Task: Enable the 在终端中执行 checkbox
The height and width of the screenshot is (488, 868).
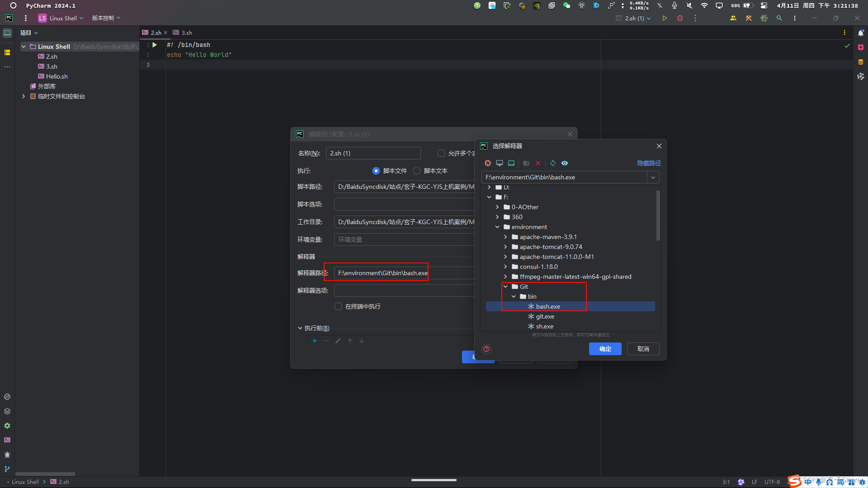Action: click(x=338, y=306)
